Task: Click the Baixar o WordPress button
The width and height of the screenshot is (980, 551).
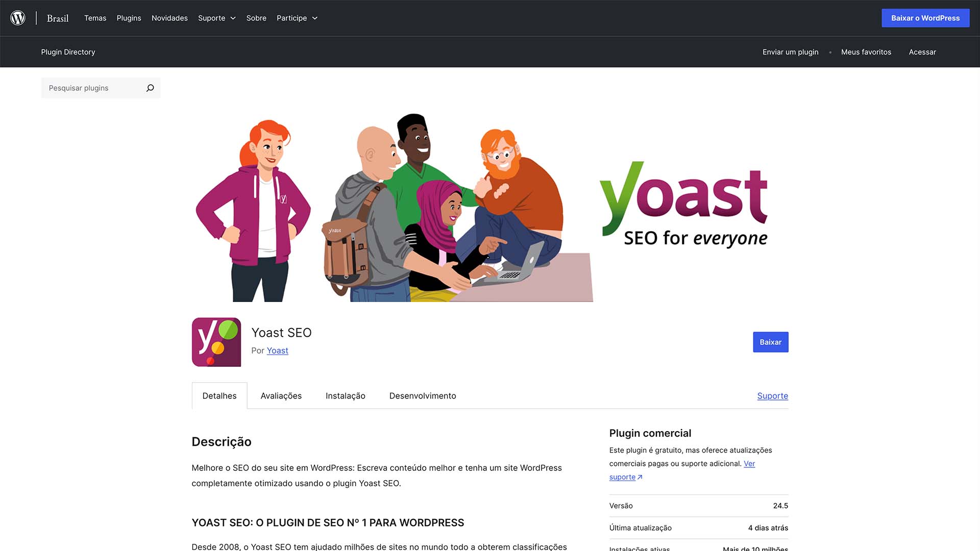Action: [x=925, y=18]
